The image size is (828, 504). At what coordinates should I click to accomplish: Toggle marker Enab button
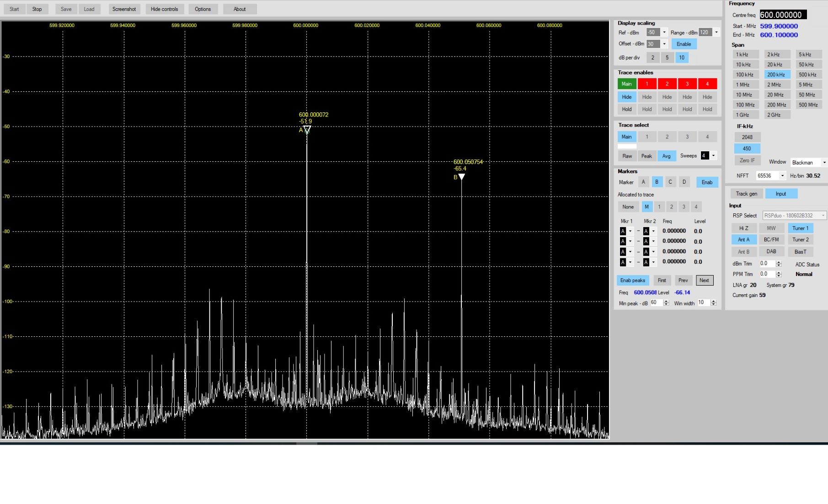pyautogui.click(x=707, y=182)
